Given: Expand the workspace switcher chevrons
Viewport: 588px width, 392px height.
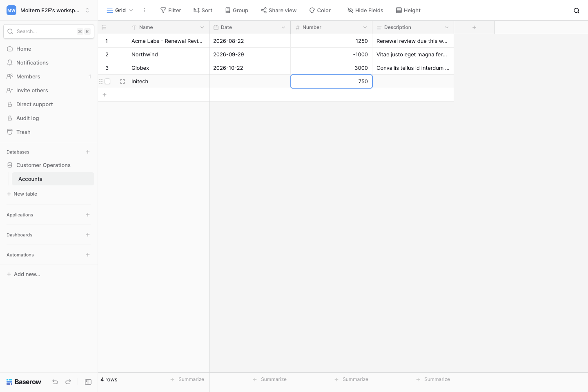Looking at the screenshot, I should 87,10.
